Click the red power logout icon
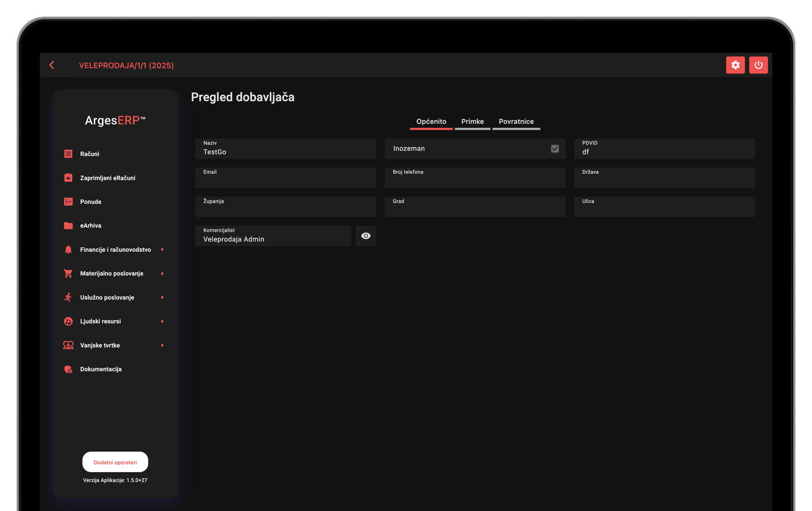This screenshot has height=511, width=812. pyautogui.click(x=758, y=65)
